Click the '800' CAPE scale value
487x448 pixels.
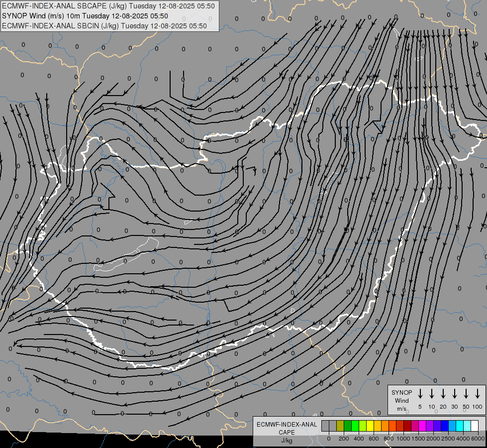389,439
